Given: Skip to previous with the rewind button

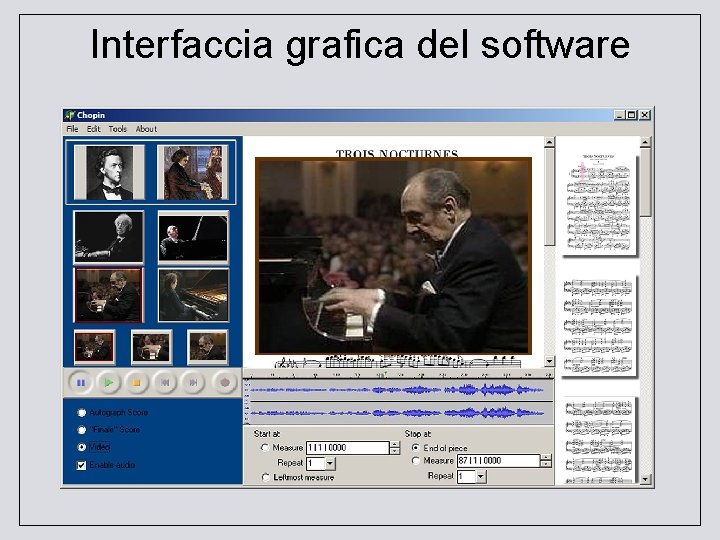Looking at the screenshot, I should [x=165, y=382].
